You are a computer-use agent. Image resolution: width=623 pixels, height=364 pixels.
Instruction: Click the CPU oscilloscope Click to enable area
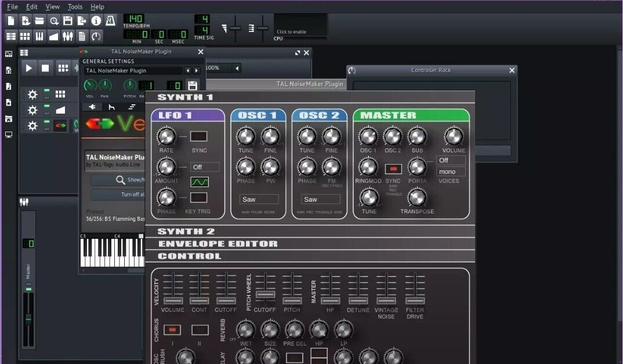300,26
